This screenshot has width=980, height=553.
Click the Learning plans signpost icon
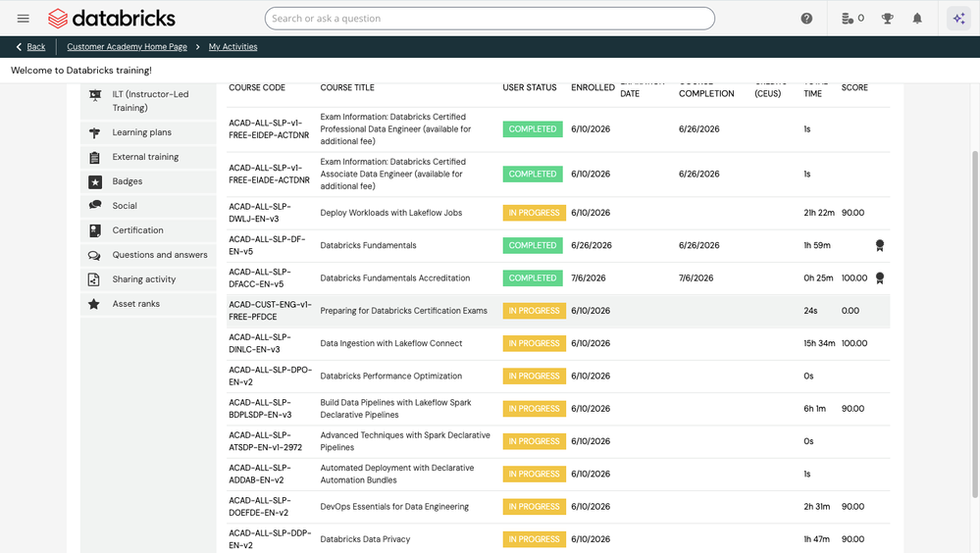click(95, 132)
